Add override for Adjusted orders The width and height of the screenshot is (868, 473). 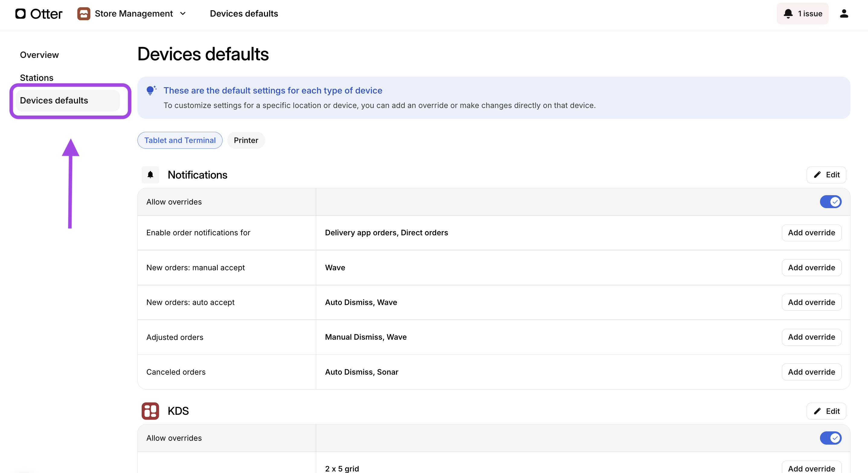812,337
